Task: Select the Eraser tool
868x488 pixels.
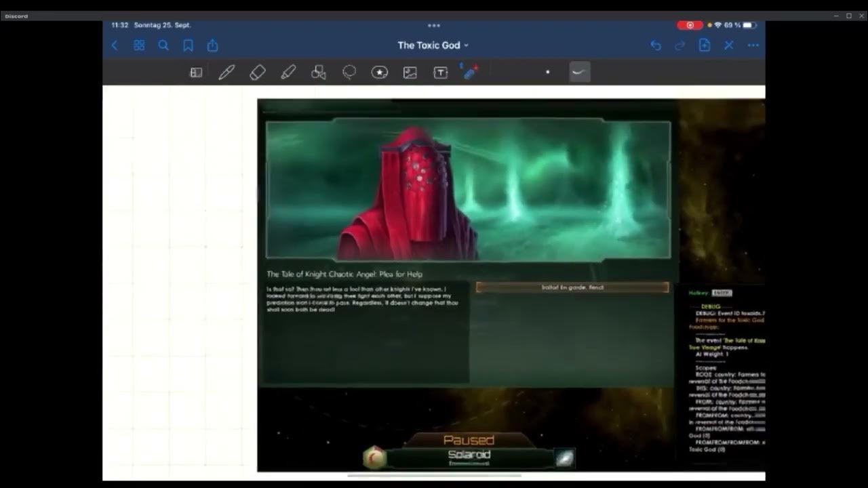Action: (x=257, y=73)
